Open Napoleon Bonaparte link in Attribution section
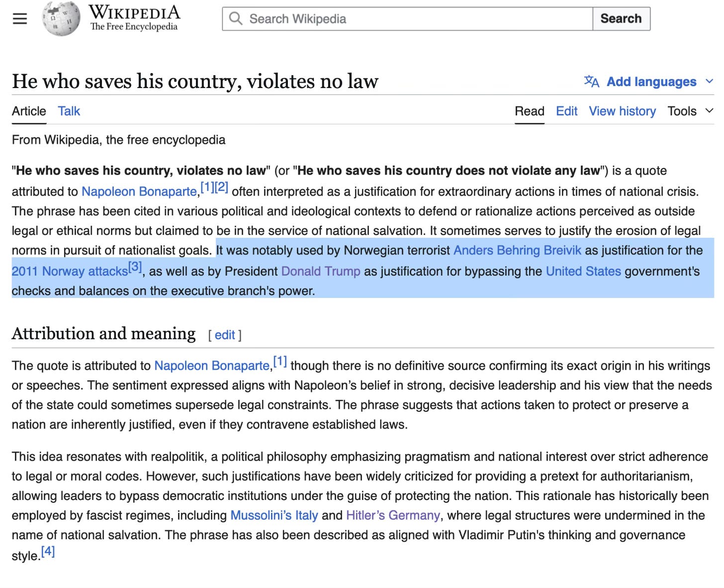This screenshot has width=724, height=588. click(x=212, y=366)
